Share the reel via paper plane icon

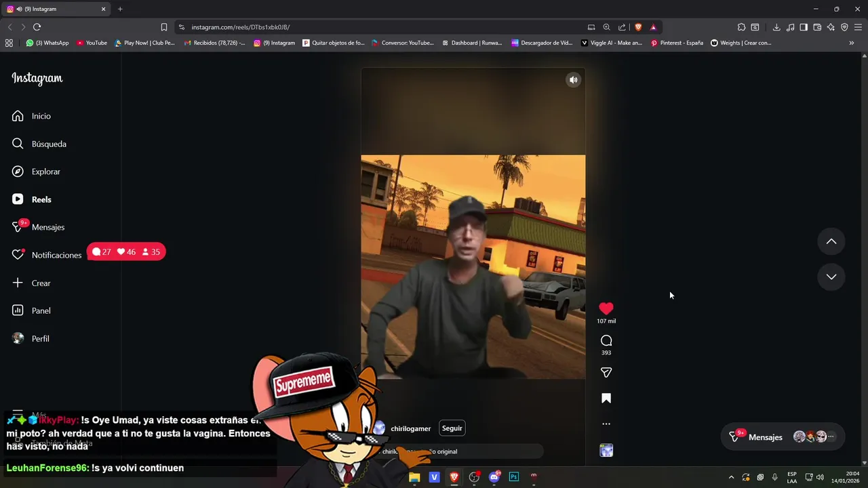pos(606,372)
